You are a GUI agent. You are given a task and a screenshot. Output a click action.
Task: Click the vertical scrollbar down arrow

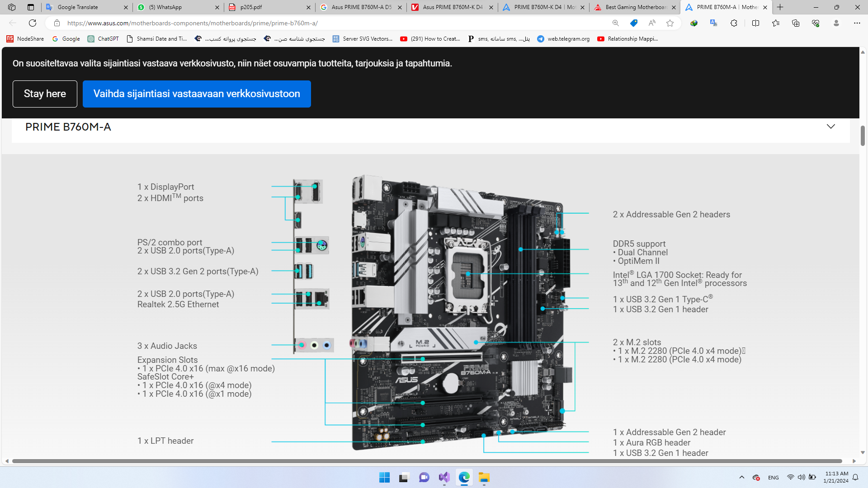(x=863, y=452)
